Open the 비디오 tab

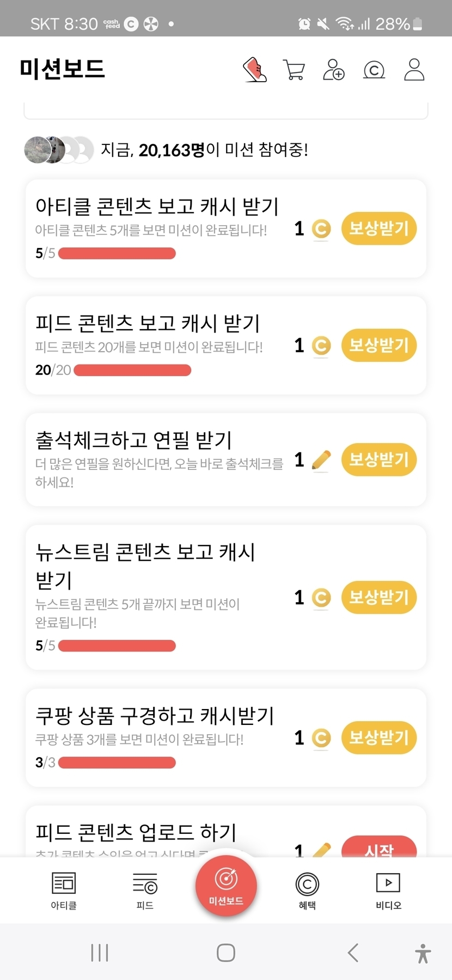[x=388, y=890]
